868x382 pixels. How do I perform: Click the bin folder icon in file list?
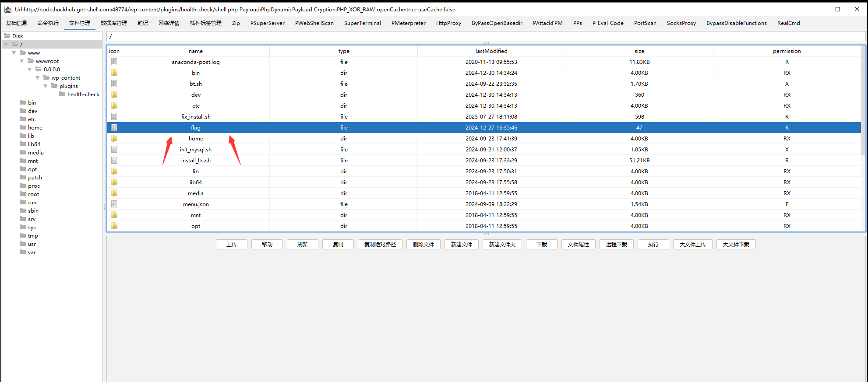click(114, 73)
